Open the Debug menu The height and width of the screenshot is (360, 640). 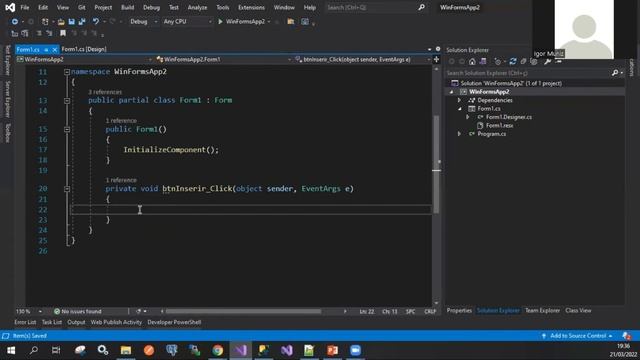[151, 7]
